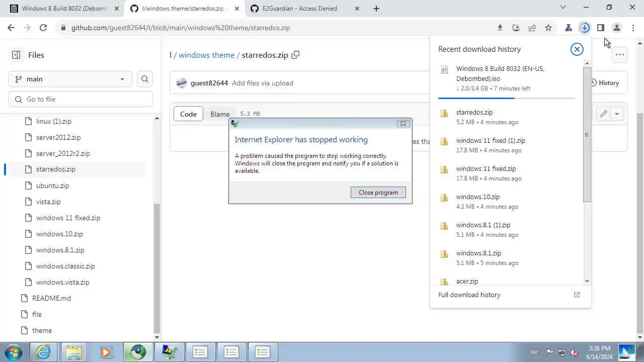
Task: Select ubuntu.zip in file tree
Action: click(x=52, y=186)
